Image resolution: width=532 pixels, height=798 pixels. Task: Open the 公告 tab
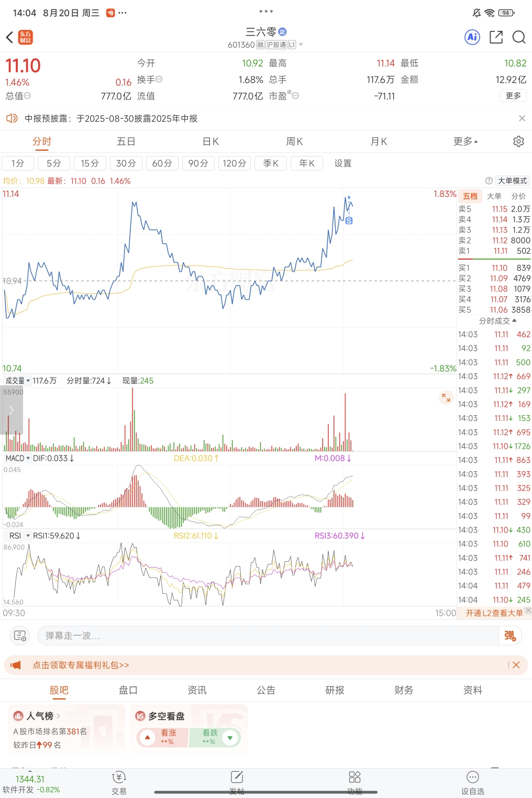266,690
